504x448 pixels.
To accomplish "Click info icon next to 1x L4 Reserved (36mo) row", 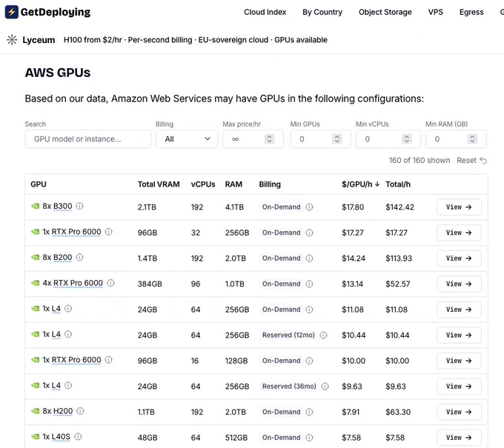I will point(68,385).
